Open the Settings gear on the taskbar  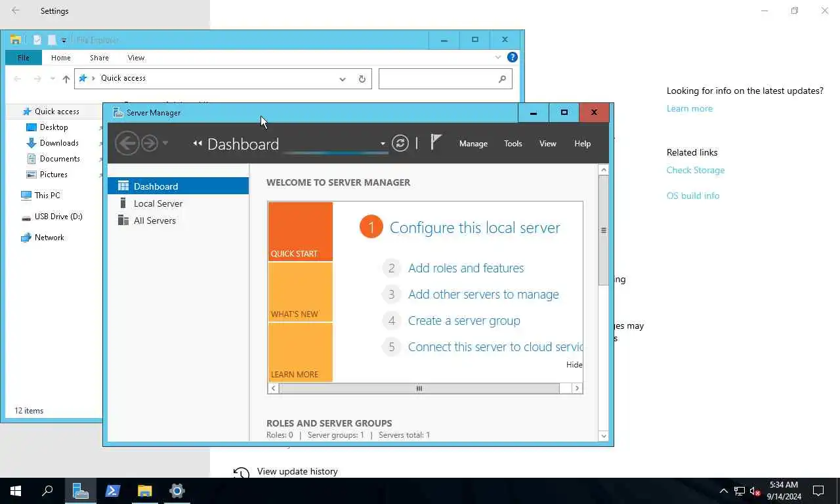[x=177, y=491]
